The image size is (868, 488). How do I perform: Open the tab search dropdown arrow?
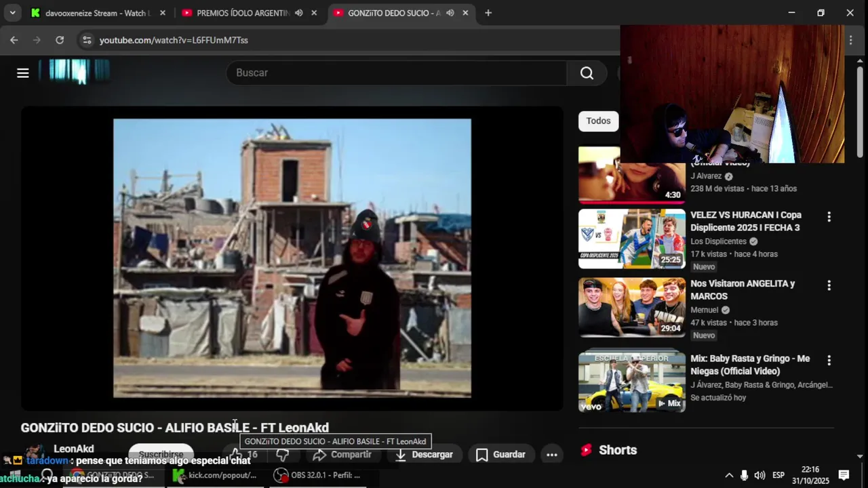point(12,13)
